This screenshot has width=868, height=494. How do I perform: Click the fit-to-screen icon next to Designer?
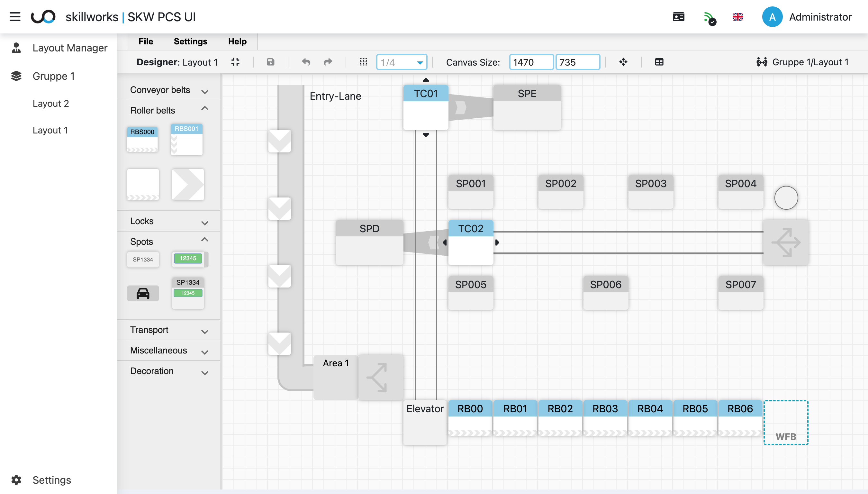point(235,62)
